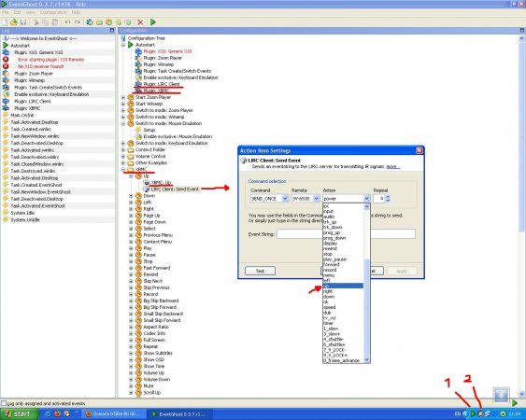Image resolution: width=526 pixels, height=420 pixels.
Task: Click the Event String input field
Action: click(346, 234)
